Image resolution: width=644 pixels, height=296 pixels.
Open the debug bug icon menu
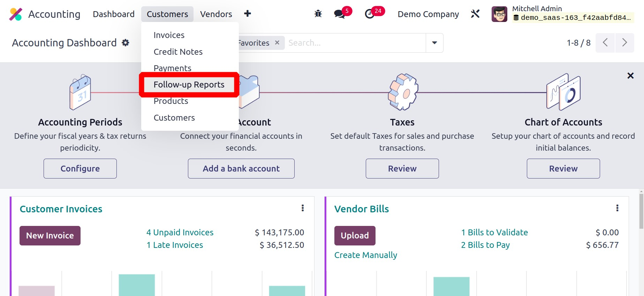(318, 14)
